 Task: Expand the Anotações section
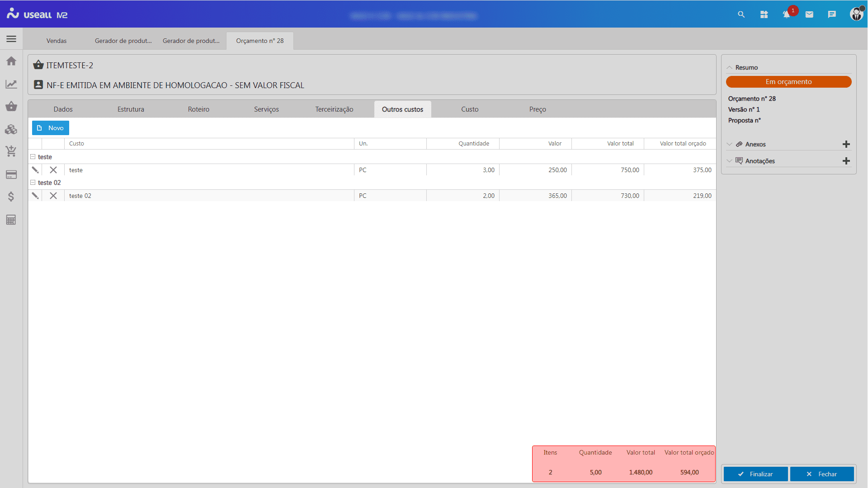coord(729,161)
